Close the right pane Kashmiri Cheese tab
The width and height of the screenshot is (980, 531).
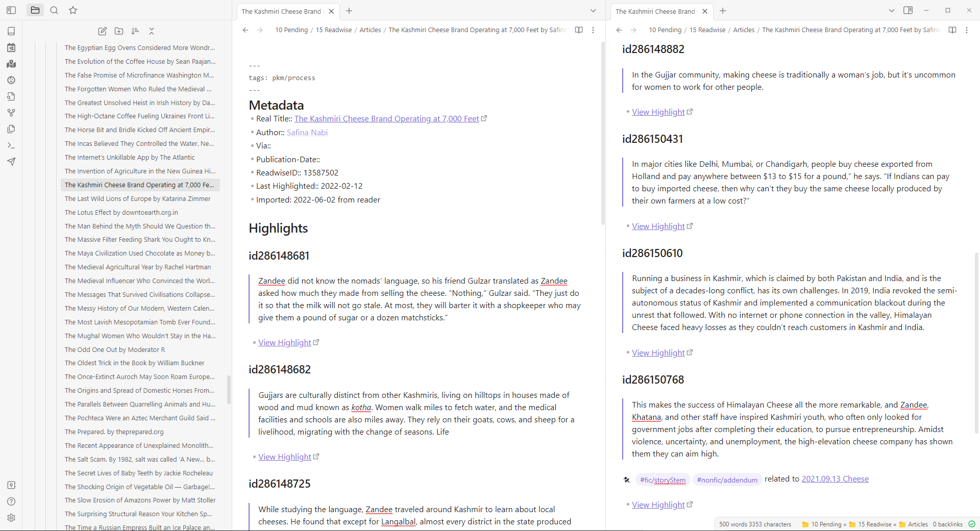705,11
